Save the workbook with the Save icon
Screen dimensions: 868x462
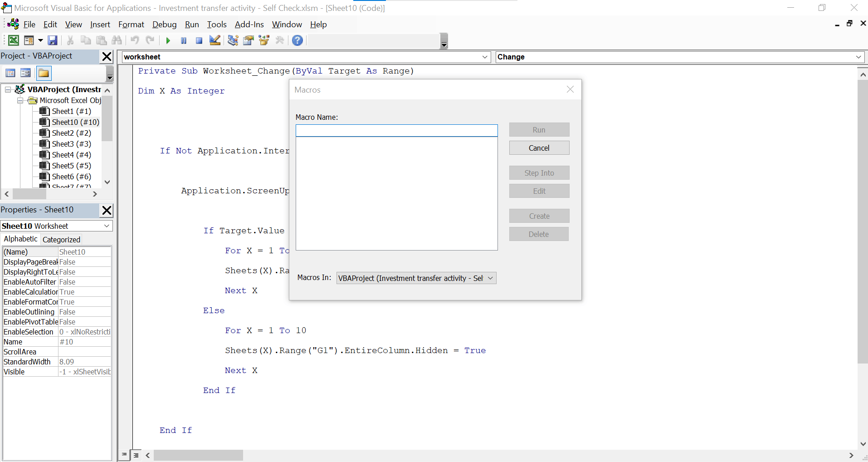coord(53,40)
